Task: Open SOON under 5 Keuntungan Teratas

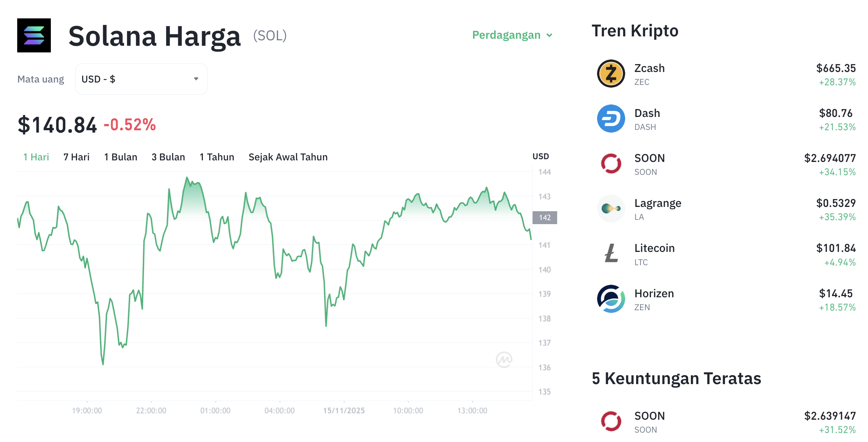Action: pos(650,416)
